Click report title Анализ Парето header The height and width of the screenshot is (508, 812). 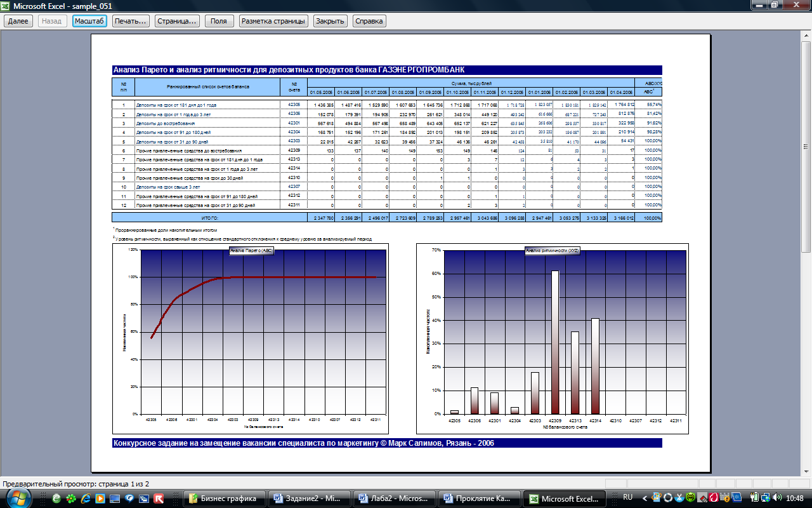tap(386, 70)
